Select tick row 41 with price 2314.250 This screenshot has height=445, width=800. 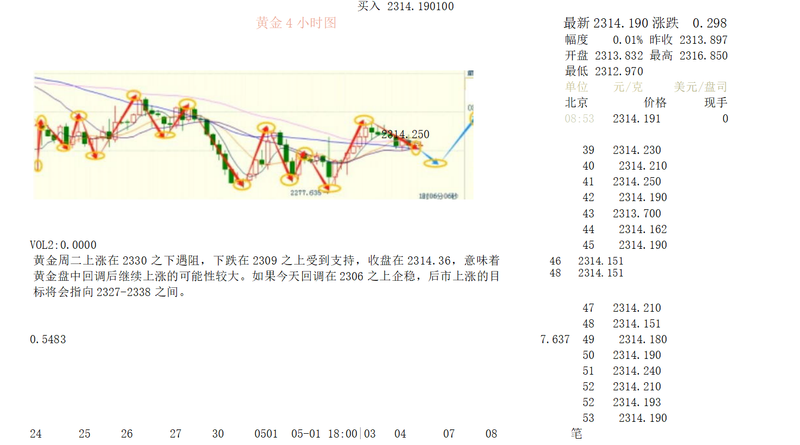621,182
